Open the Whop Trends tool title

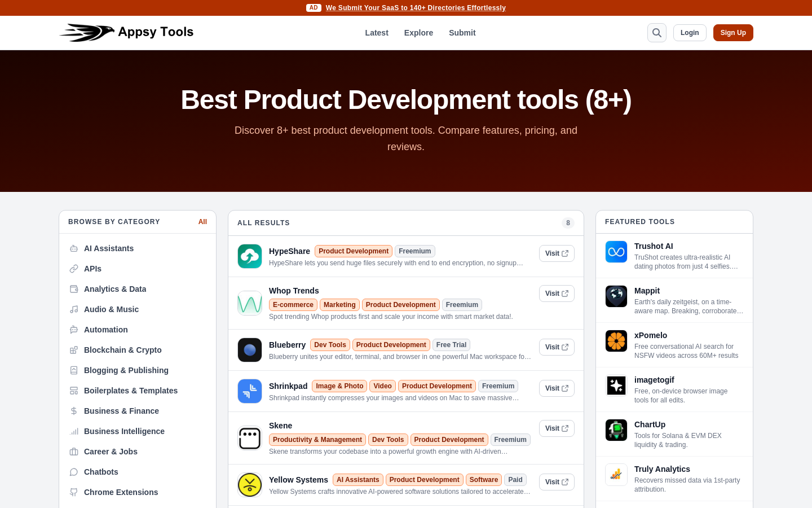pyautogui.click(x=294, y=291)
